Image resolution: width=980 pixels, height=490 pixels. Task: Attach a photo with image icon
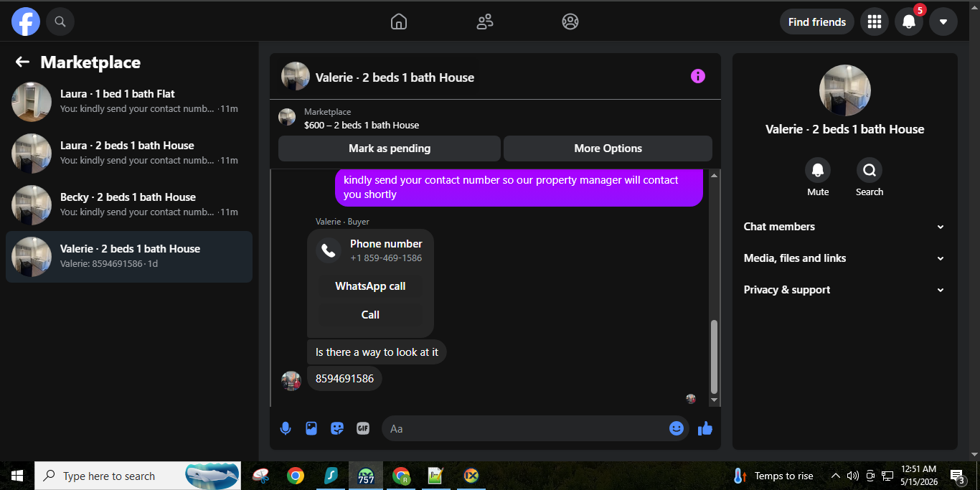click(x=311, y=428)
